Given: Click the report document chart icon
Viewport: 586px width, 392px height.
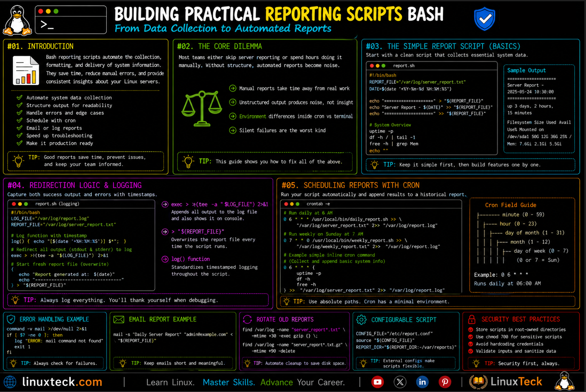Looking at the screenshot, I should [26, 71].
